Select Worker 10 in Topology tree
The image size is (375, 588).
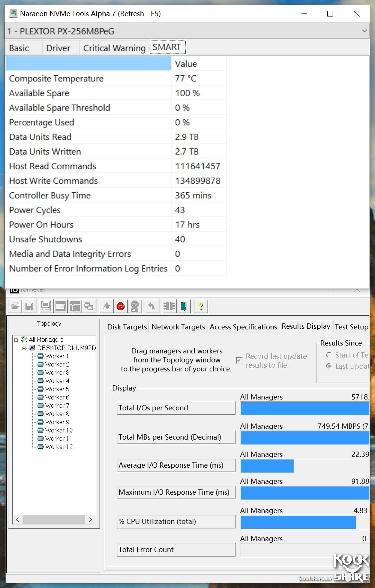tap(59, 430)
